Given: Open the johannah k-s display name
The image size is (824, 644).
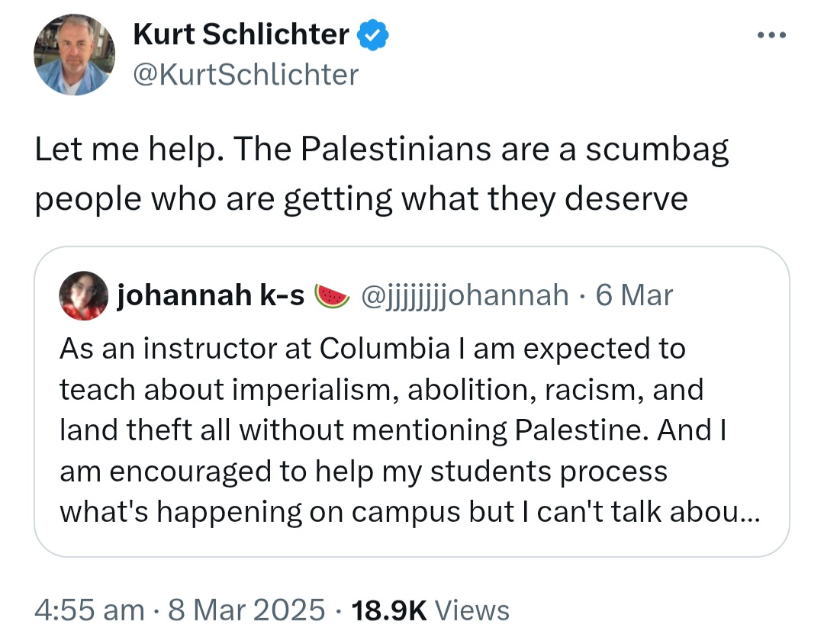Looking at the screenshot, I should click(x=211, y=295).
